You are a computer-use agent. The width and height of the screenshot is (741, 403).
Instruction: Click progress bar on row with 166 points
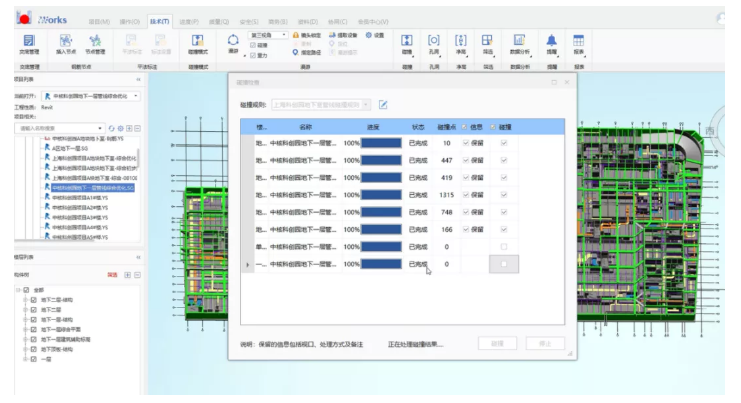[x=381, y=230]
